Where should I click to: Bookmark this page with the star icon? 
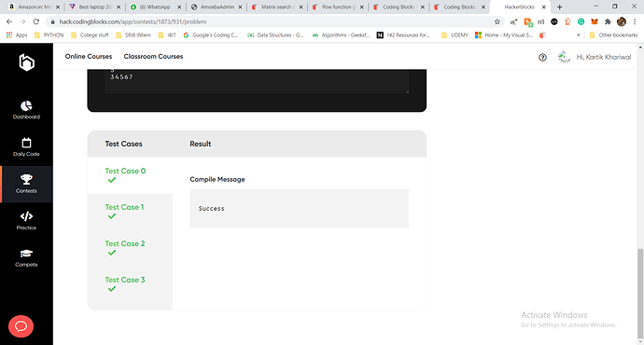coord(497,21)
